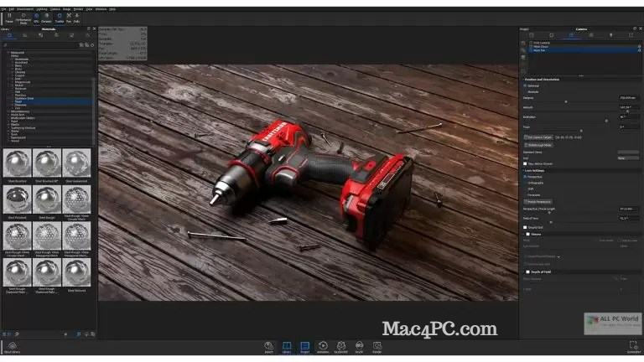Viewport: 644px width, 362px height.
Task: Switch to the Scene tab in Project panel
Action: tap(532, 35)
